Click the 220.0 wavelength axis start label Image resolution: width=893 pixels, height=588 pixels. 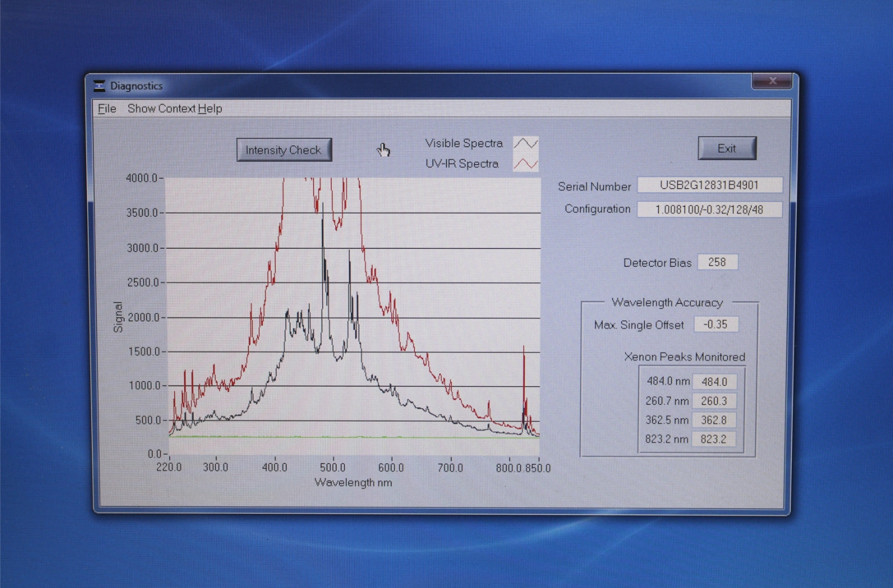point(169,467)
